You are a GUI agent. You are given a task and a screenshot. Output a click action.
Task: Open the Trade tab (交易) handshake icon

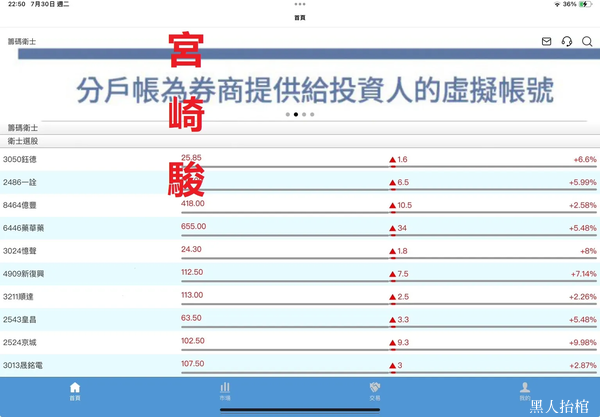click(375, 390)
